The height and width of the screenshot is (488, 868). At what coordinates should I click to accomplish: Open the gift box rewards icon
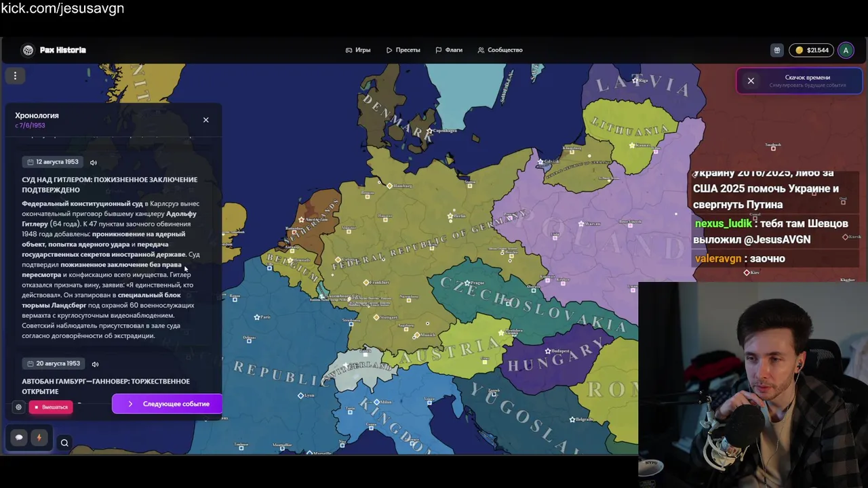(777, 50)
